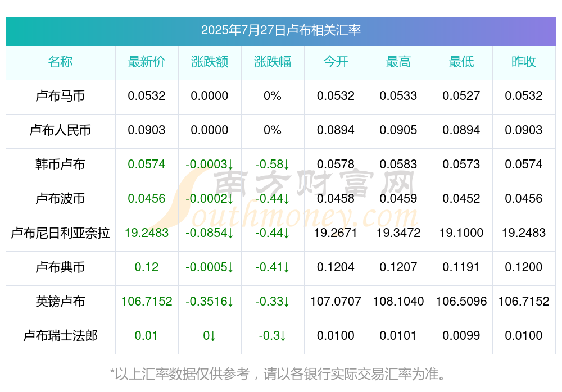The height and width of the screenshot is (392, 562).
Task: Click the 最新价 column header
Action: point(147,62)
